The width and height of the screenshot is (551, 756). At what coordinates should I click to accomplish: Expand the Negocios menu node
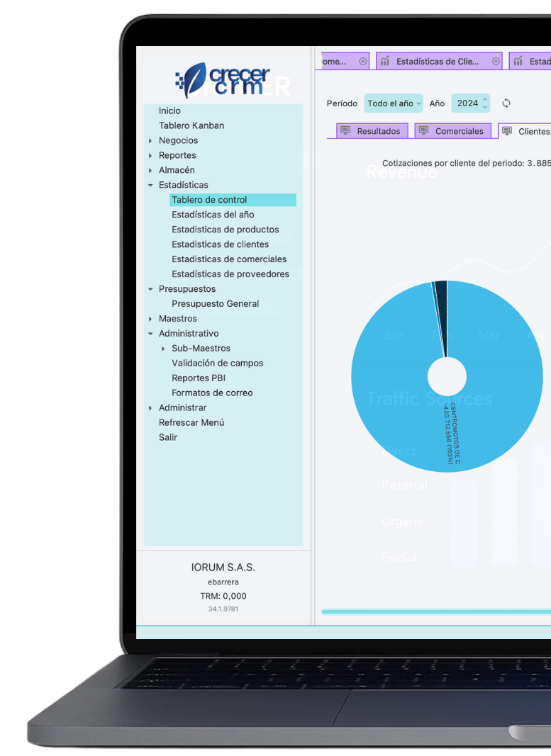pos(150,141)
